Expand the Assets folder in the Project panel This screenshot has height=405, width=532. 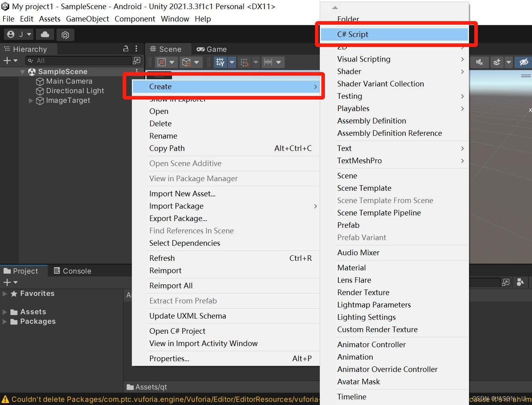5,311
